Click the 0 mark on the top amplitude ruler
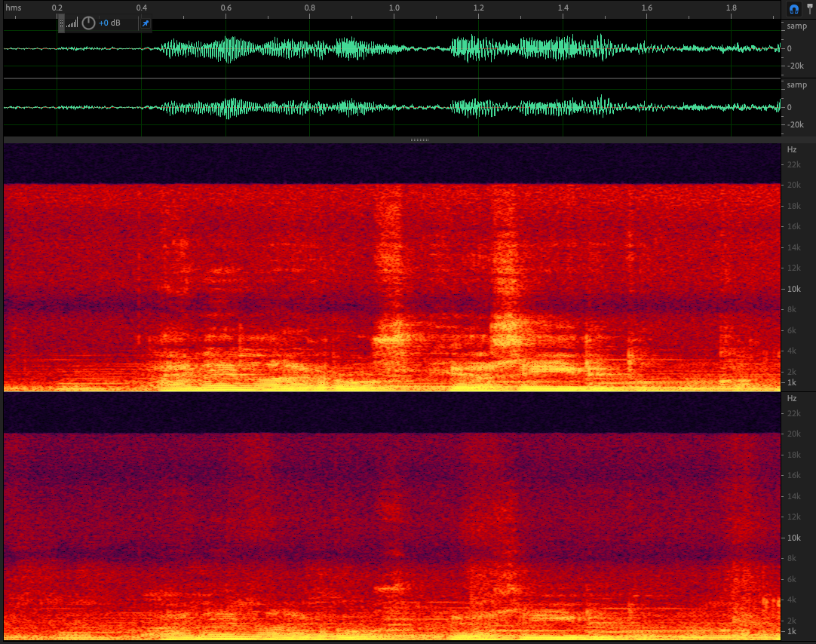This screenshot has width=816, height=644. click(x=790, y=48)
